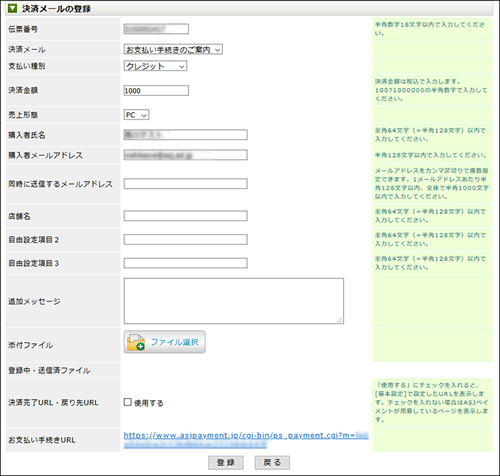Click the 登録 button
This screenshot has width=500, height=476.
[226, 463]
